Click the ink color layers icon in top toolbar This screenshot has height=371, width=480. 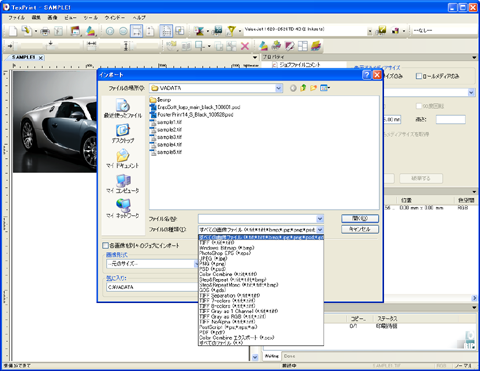[x=90, y=31]
